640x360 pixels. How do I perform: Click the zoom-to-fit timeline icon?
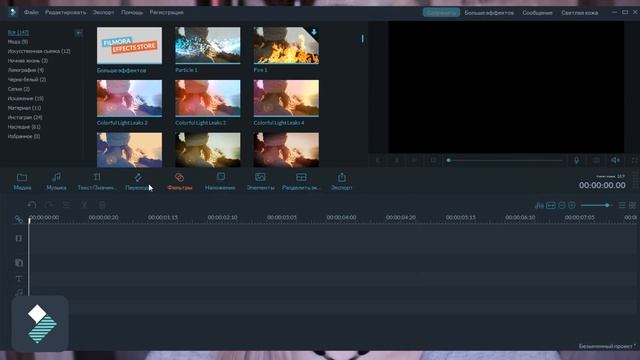click(551, 205)
